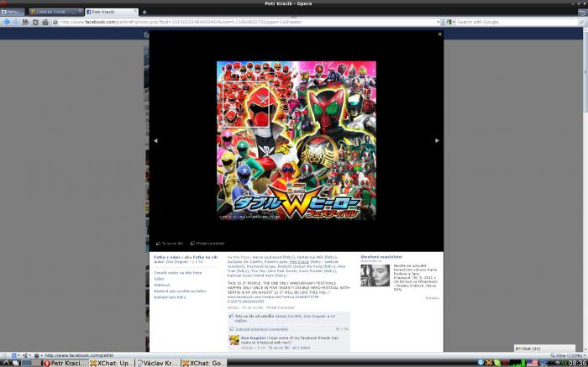The height and width of the screenshot is (367, 588).
Task: Click Don Dogoier's comment avatar thumbnail
Action: coord(234,340)
